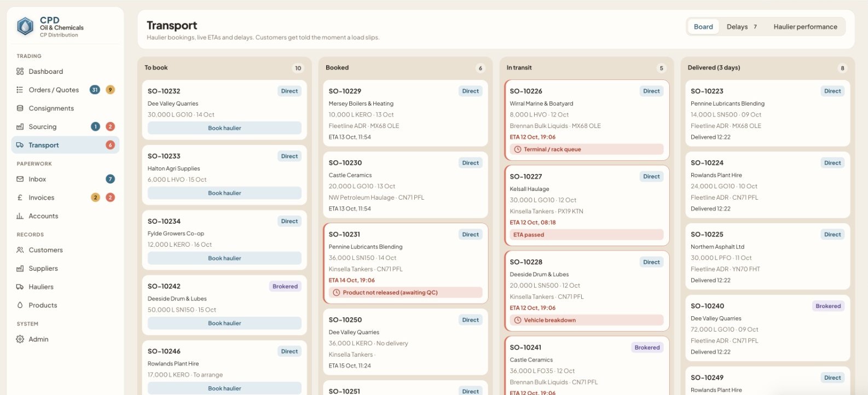The width and height of the screenshot is (868, 395).
Task: Click the Customers people icon
Action: pyautogui.click(x=20, y=250)
